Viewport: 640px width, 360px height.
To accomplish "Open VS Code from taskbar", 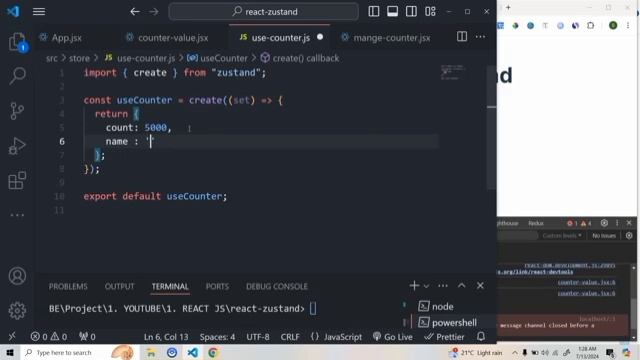I will click(193, 352).
